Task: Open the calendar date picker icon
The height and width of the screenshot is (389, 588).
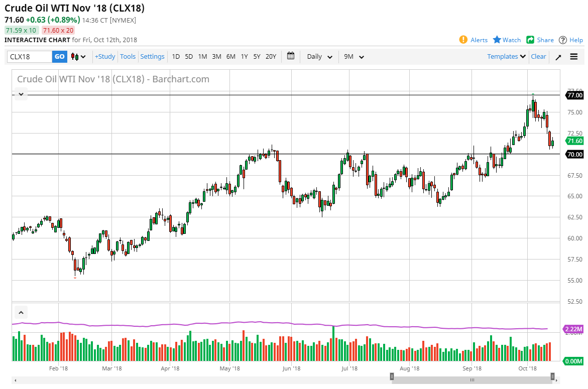Action: (x=290, y=56)
